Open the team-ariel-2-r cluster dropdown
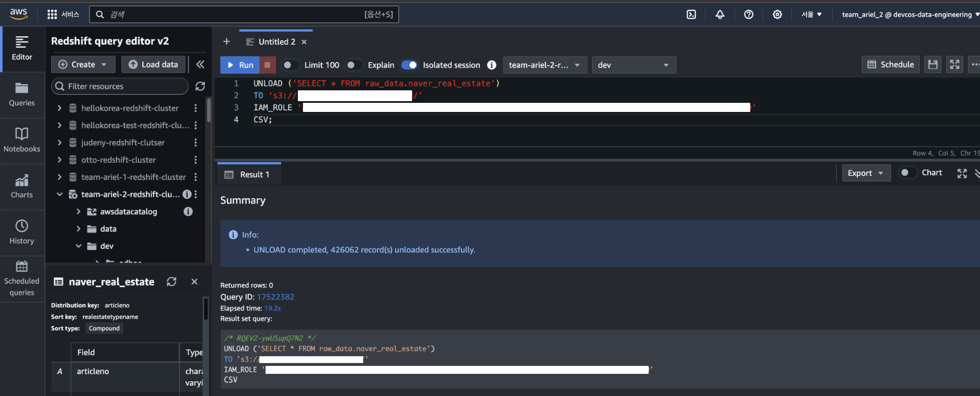Screen dimensions: 980x396 tap(545, 65)
